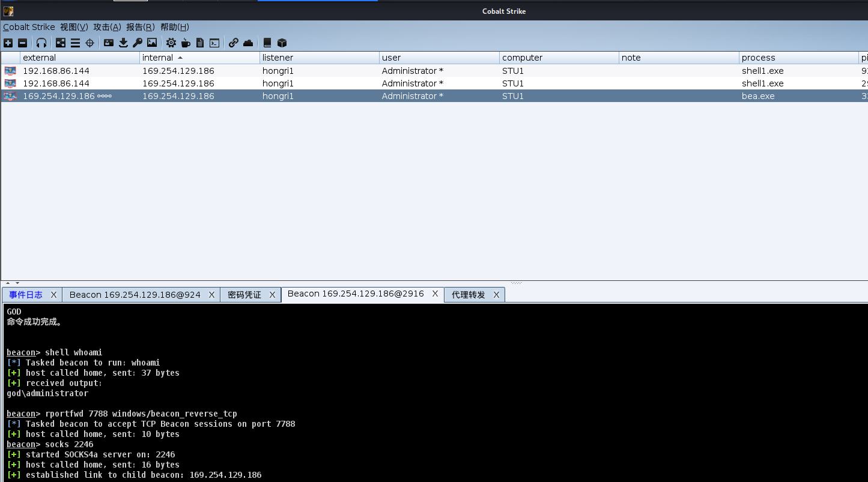
Task: Open the 报告(R) menu
Action: pos(141,27)
